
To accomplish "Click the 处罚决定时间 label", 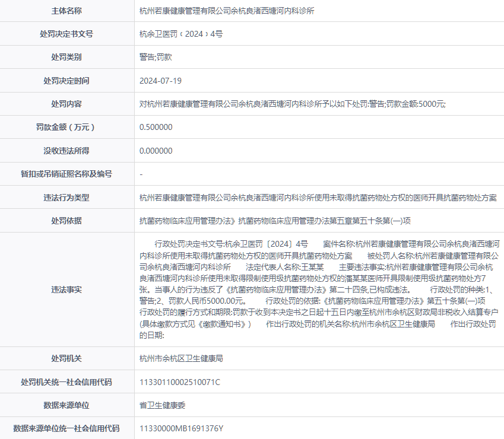I will [x=66, y=81].
